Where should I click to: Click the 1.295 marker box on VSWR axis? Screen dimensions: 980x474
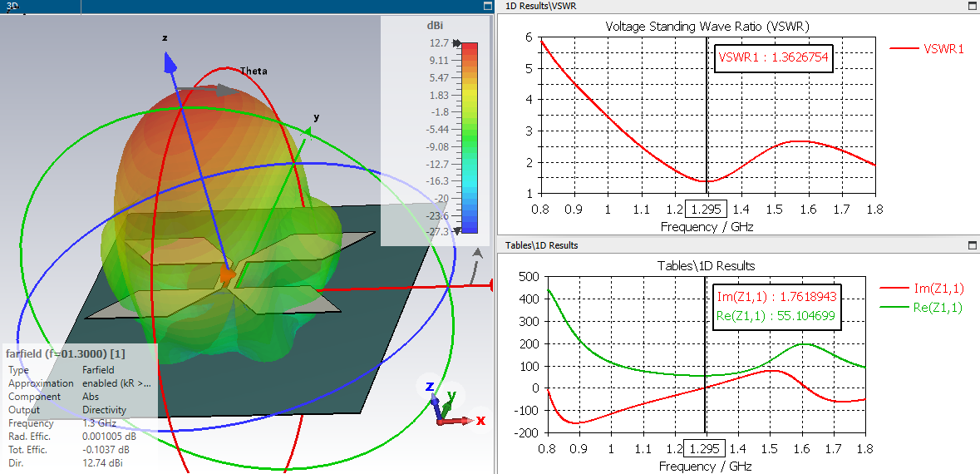click(707, 210)
